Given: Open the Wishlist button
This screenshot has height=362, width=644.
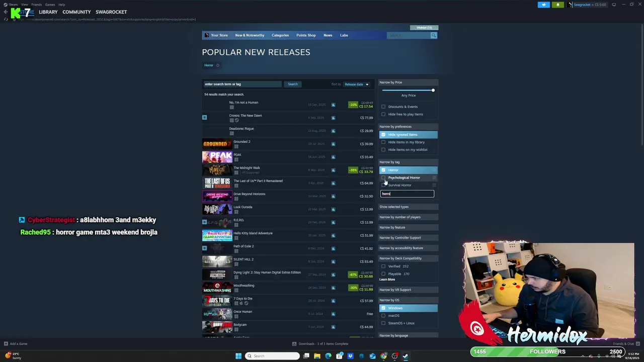Looking at the screenshot, I should pyautogui.click(x=424, y=28).
